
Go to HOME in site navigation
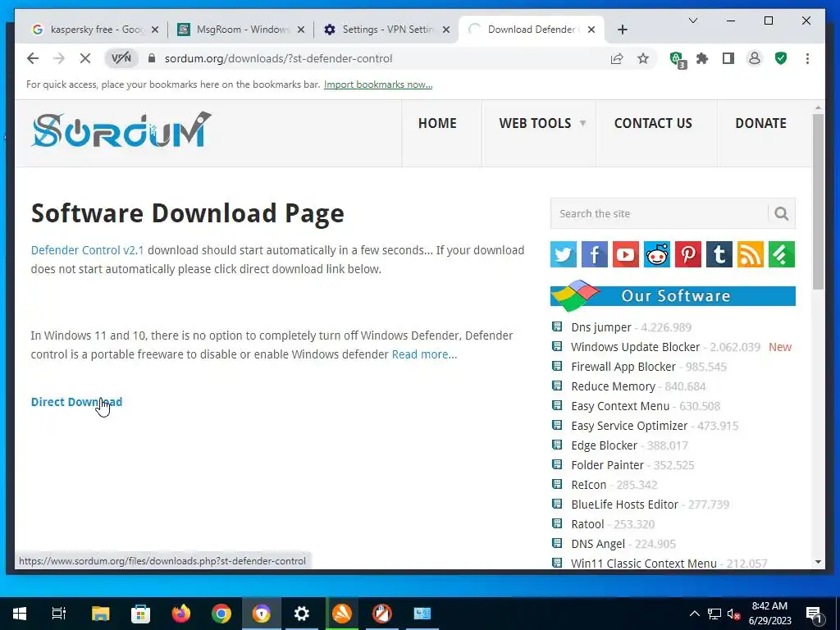click(x=437, y=123)
